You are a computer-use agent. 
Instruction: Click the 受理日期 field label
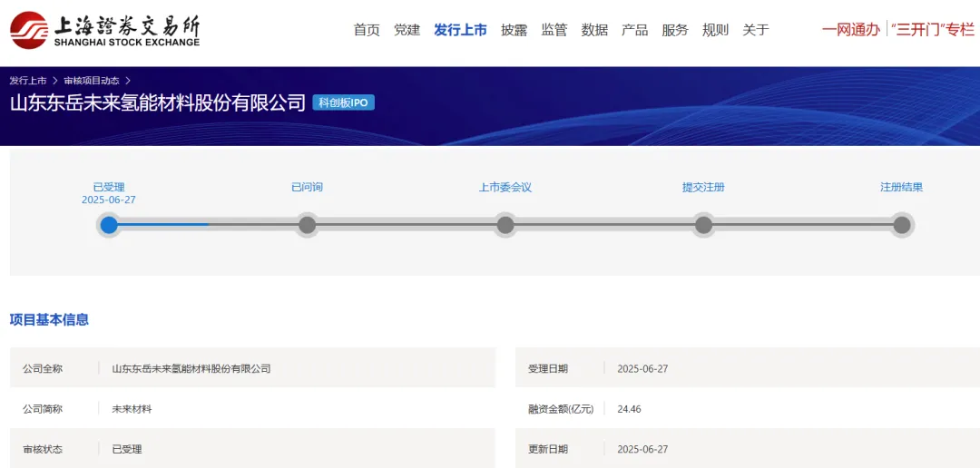(548, 368)
